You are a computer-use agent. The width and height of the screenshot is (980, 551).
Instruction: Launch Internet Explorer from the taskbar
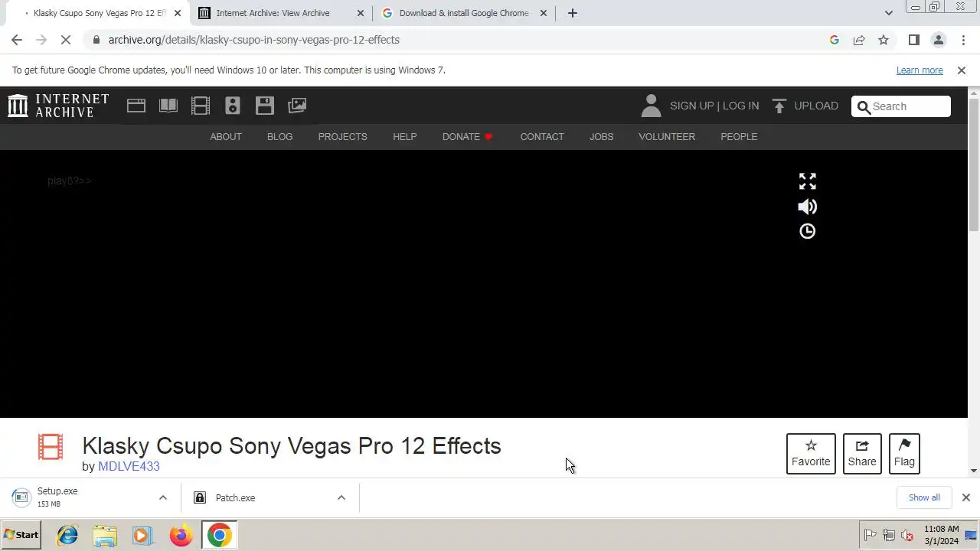pyautogui.click(x=67, y=535)
